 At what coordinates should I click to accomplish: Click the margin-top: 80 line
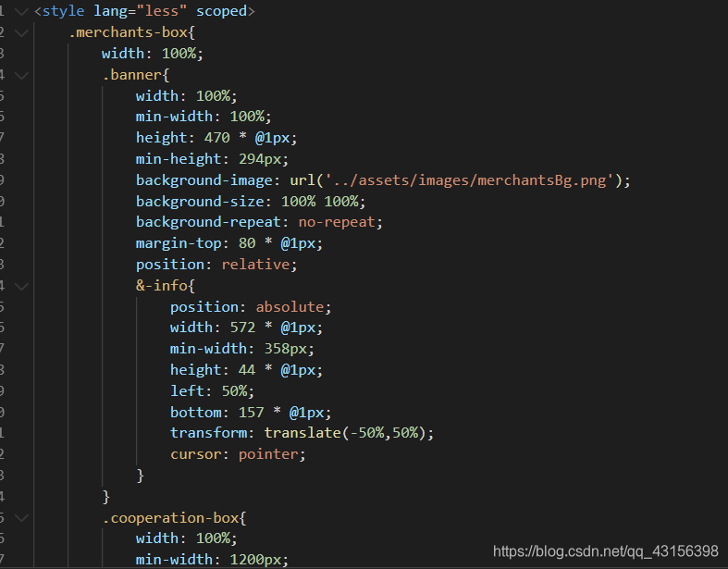pyautogui.click(x=229, y=243)
